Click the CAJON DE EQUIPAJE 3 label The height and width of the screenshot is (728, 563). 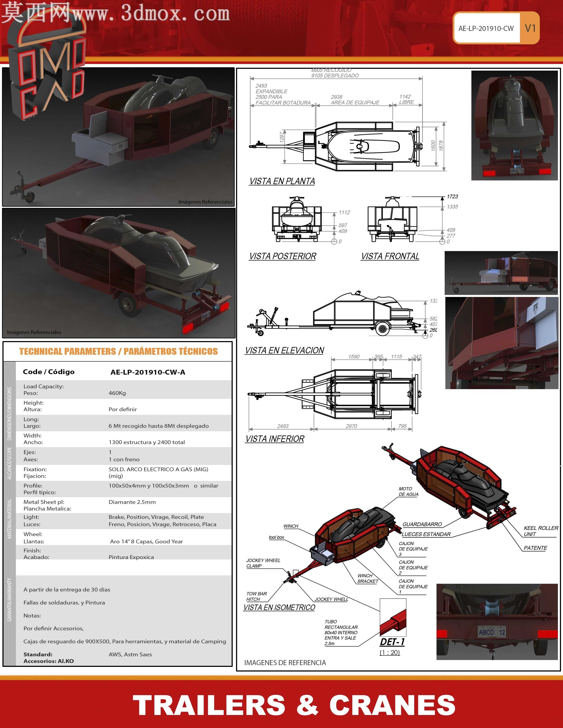coord(413,549)
